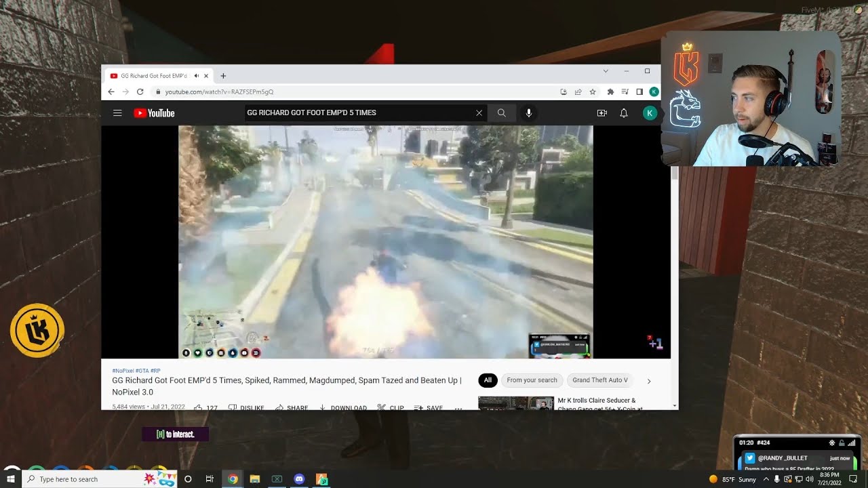The height and width of the screenshot is (488, 868).
Task: Open volume control in system tray
Action: [x=809, y=479]
